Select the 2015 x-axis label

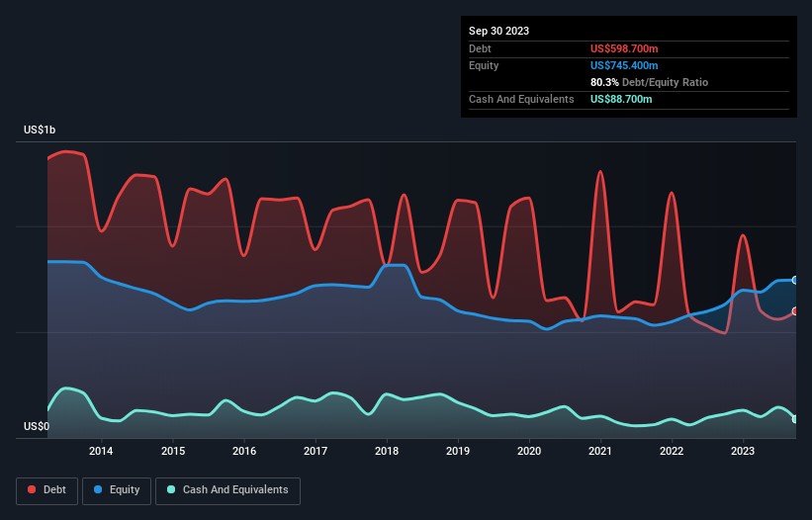click(173, 451)
